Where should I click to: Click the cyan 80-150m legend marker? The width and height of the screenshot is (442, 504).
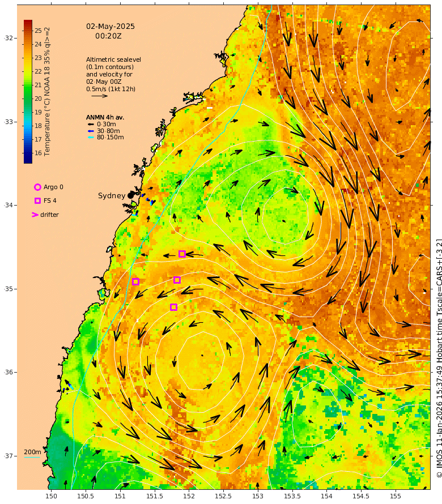(x=91, y=137)
